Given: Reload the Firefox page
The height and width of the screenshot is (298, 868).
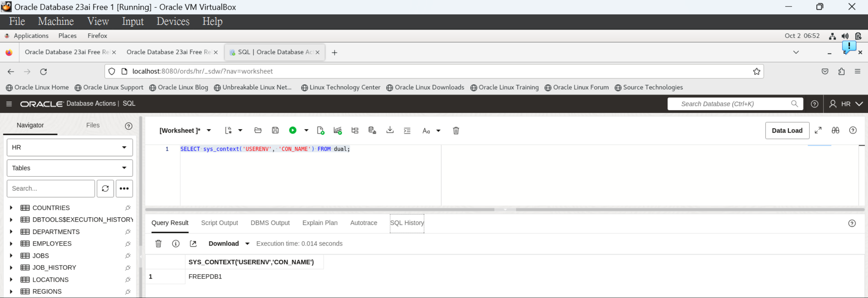Looking at the screenshot, I should pos(43,72).
